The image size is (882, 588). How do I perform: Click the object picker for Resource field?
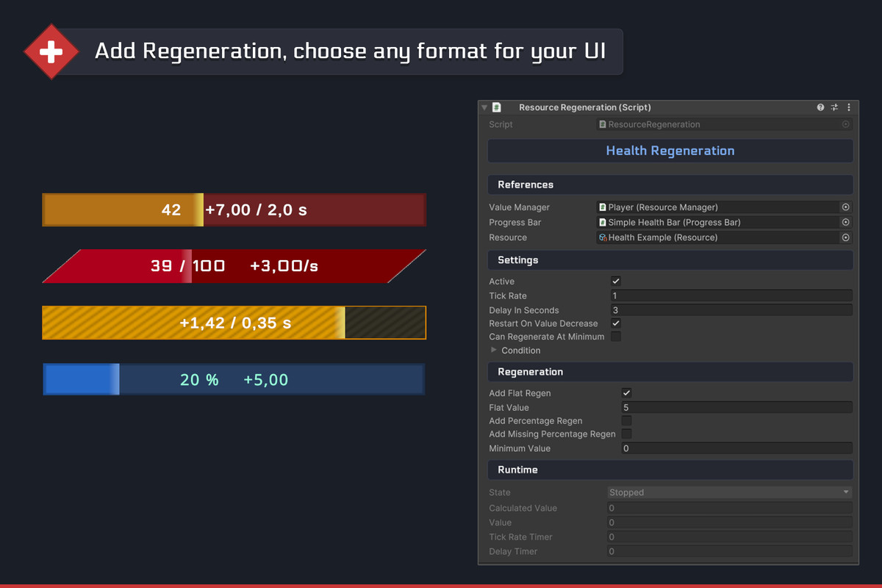(845, 237)
